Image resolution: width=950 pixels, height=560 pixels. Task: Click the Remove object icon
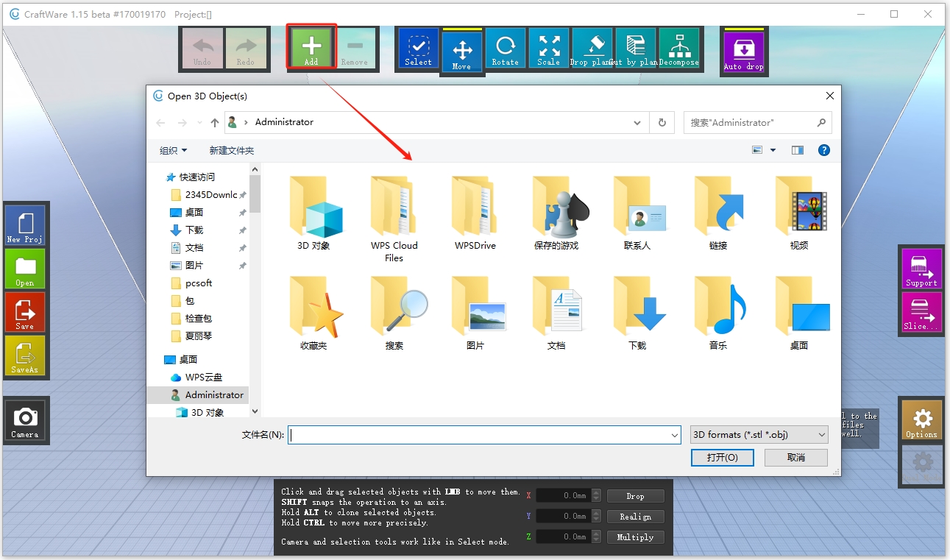tap(355, 49)
